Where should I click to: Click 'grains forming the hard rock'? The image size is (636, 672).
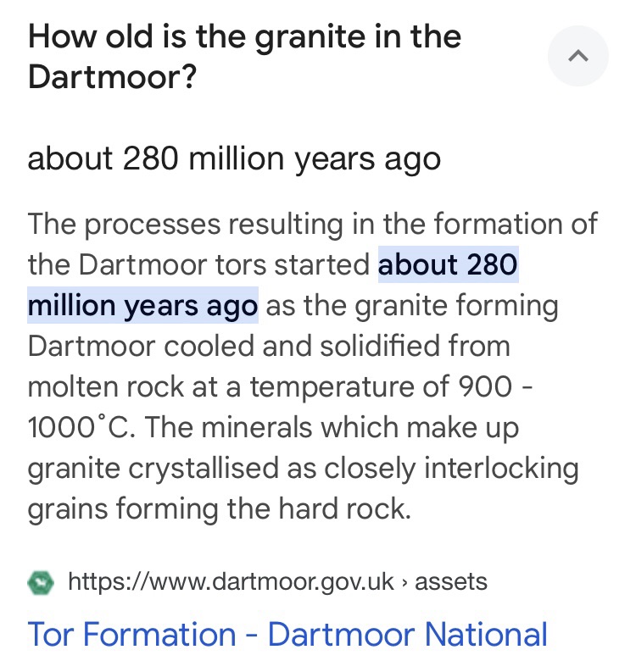(x=219, y=508)
